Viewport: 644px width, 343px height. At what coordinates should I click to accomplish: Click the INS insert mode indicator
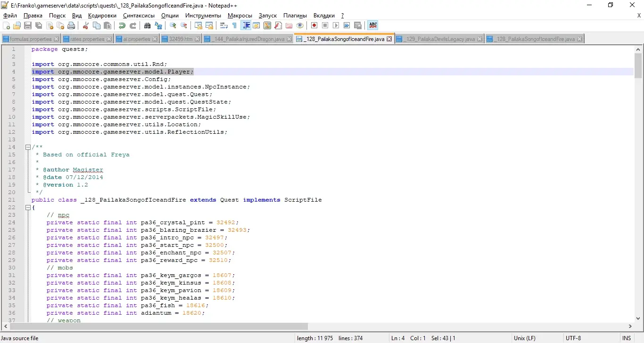pos(627,338)
